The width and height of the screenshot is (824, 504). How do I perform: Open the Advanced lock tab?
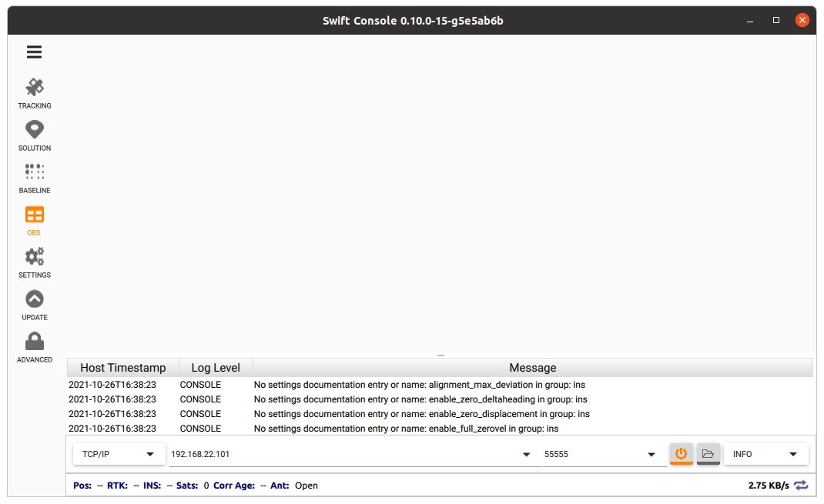pos(34,348)
